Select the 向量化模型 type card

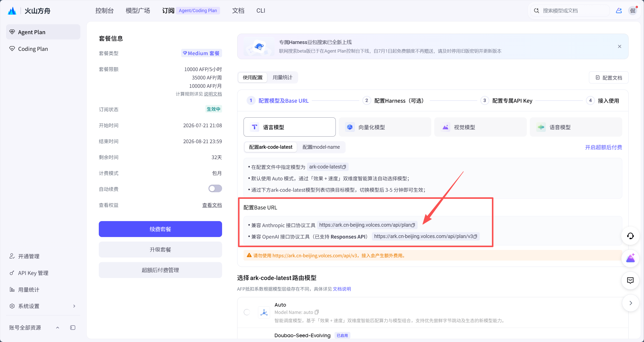pyautogui.click(x=385, y=127)
